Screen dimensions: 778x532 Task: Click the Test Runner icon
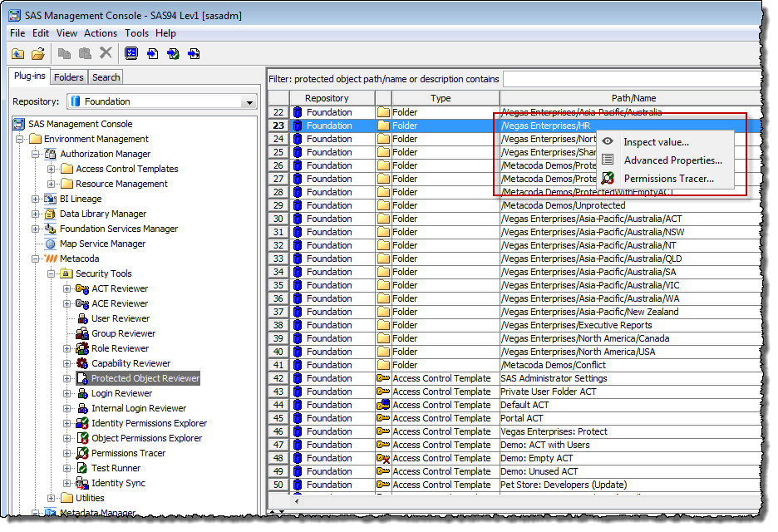pos(83,468)
